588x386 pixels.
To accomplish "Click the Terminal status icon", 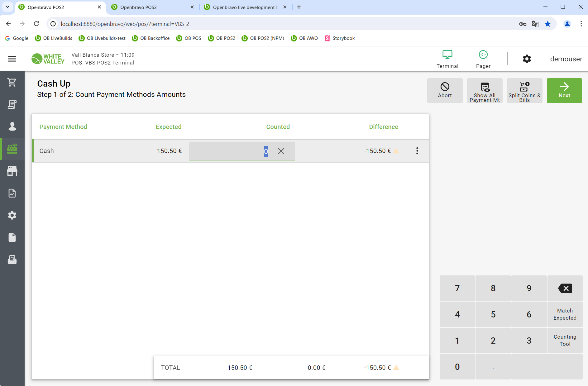I will point(447,59).
